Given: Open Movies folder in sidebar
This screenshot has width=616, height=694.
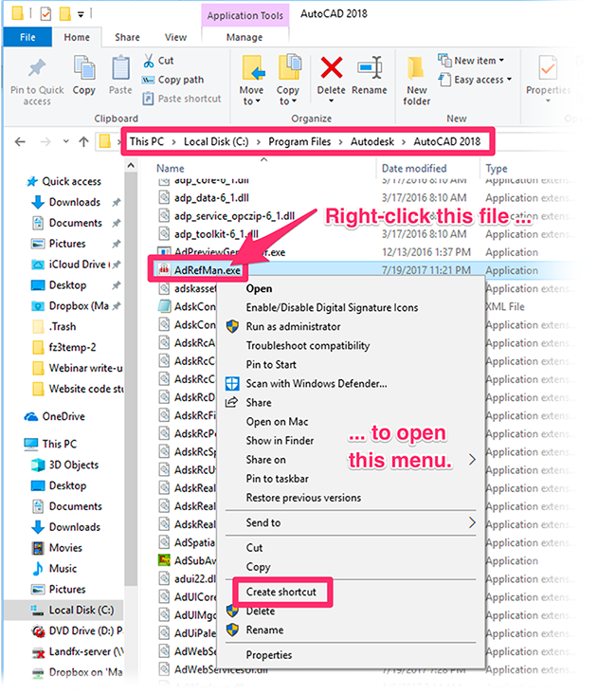Looking at the screenshot, I should pyautogui.click(x=65, y=547).
